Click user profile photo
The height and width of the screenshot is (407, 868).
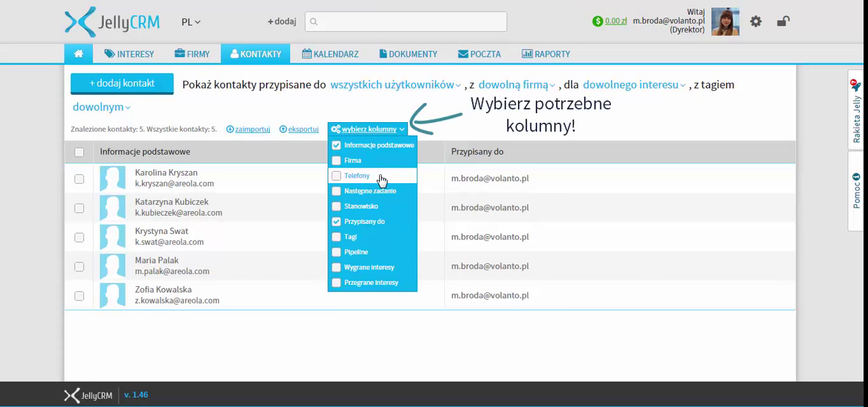click(725, 22)
